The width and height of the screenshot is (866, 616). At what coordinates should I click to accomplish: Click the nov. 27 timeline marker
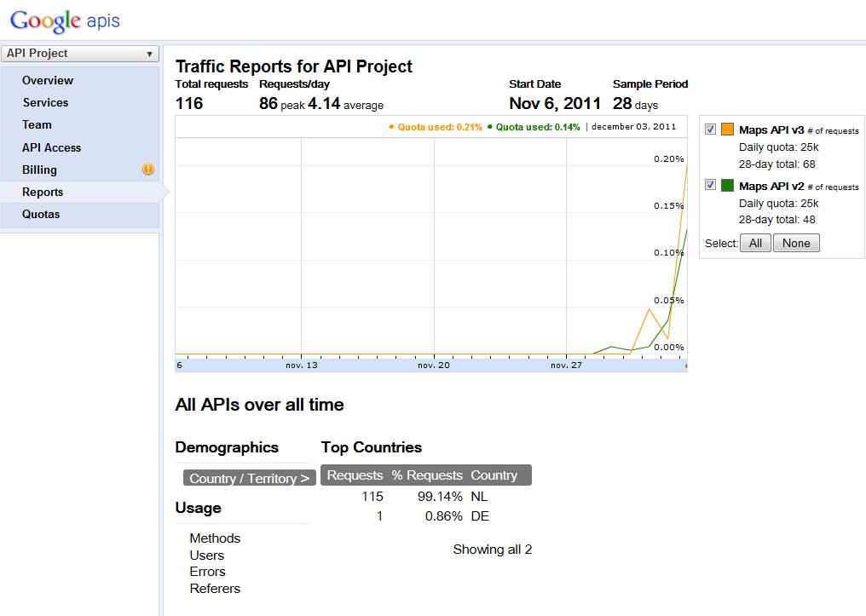(x=566, y=366)
